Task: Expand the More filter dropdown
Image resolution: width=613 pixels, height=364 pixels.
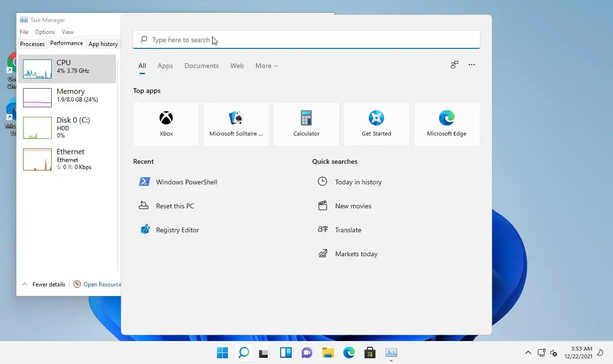Action: (x=266, y=66)
